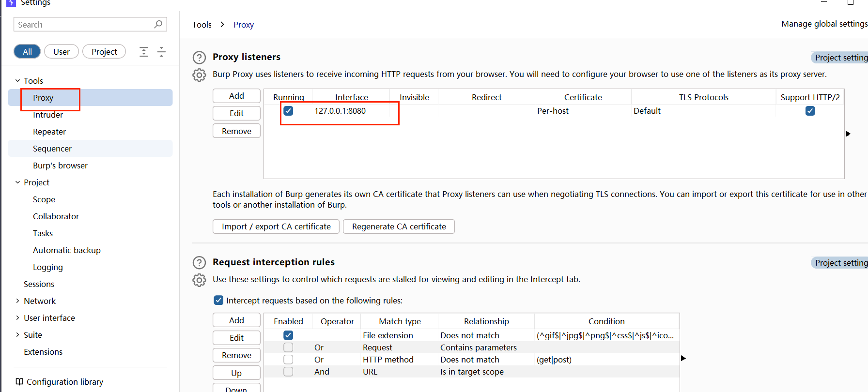Click Import / export CA certificate
This screenshot has width=868, height=392.
276,226
